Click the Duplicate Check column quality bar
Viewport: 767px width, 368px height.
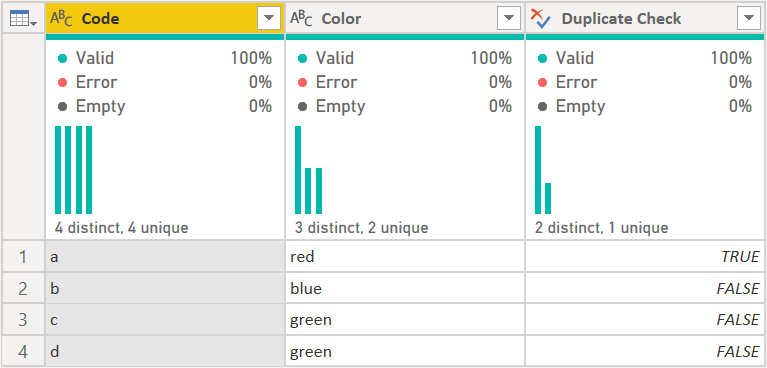click(645, 37)
